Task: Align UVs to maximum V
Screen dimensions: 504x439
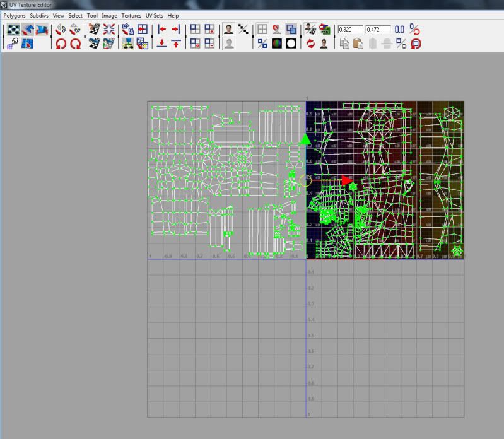Action: pos(176,44)
